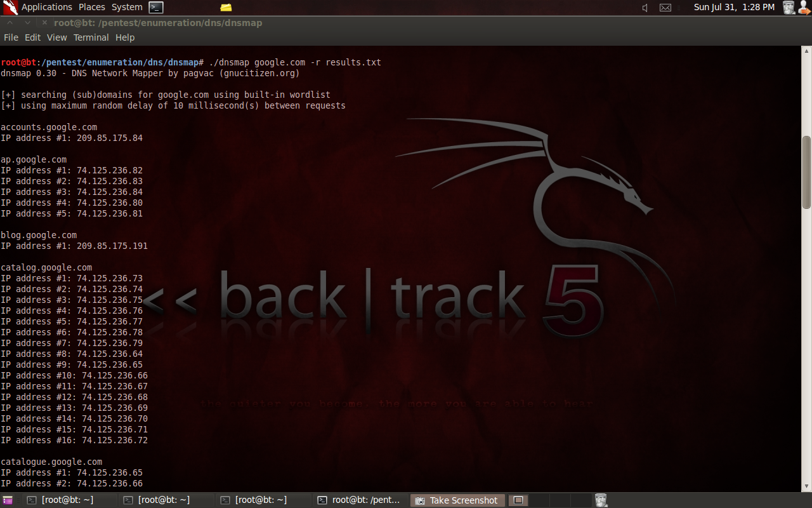The width and height of the screenshot is (812, 508).
Task: Open the volume speaker icon
Action: click(645, 8)
